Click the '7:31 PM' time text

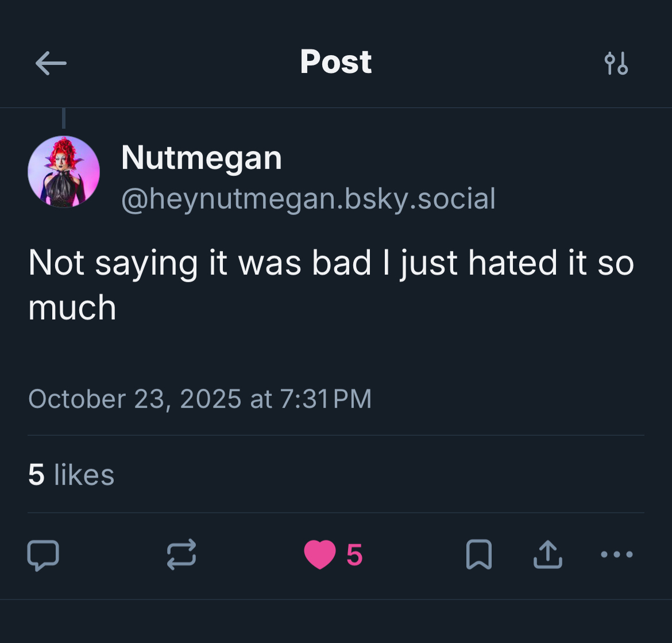tap(326, 399)
